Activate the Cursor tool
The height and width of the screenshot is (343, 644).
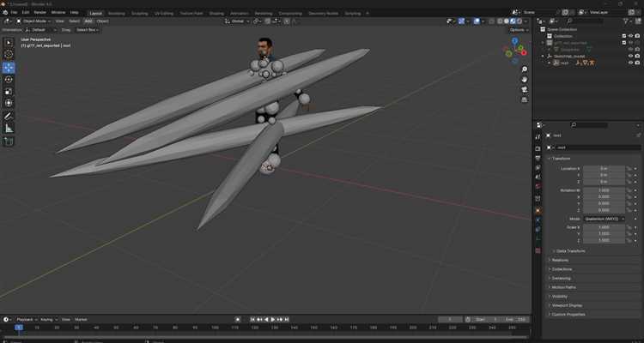[9, 55]
